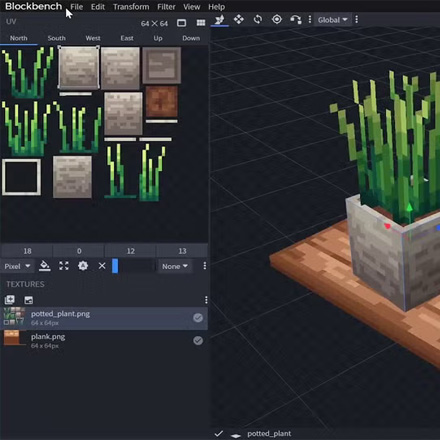Viewport: 440px width, 440px height.
Task: Click the import texture icon
Action: [x=9, y=300]
